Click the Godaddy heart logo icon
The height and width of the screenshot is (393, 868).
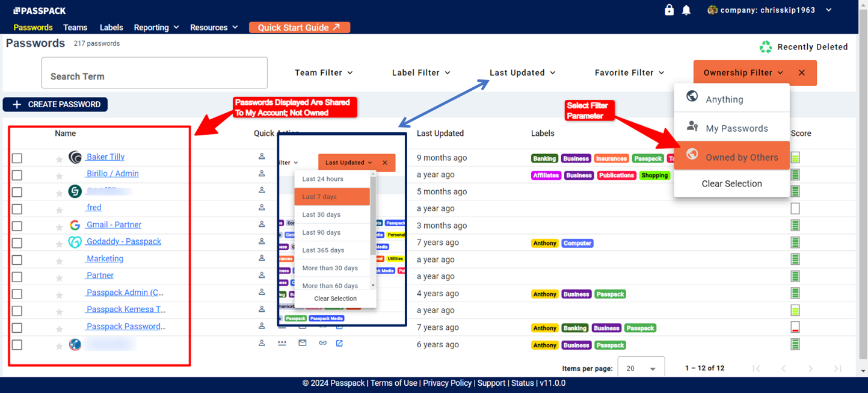click(x=75, y=242)
